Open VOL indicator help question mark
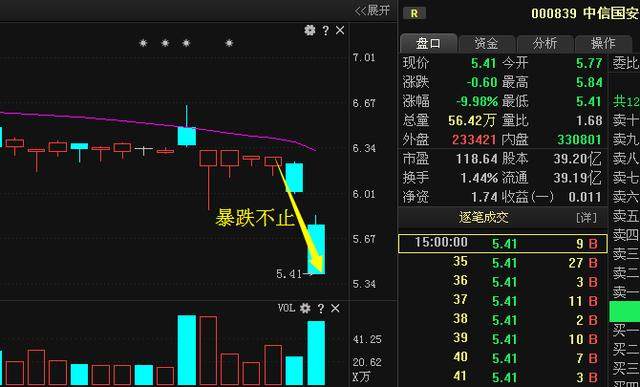This screenshot has height=387, width=640. pyautogui.click(x=320, y=309)
